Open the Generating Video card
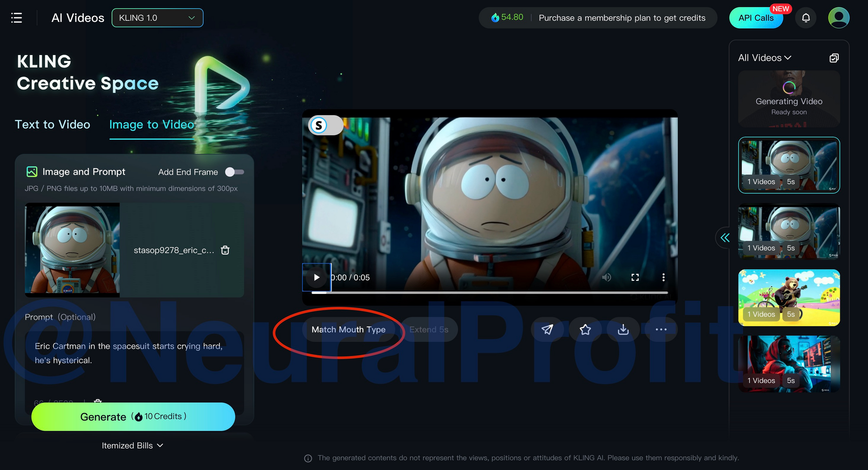Screen dimensions: 868x470 (x=789, y=99)
